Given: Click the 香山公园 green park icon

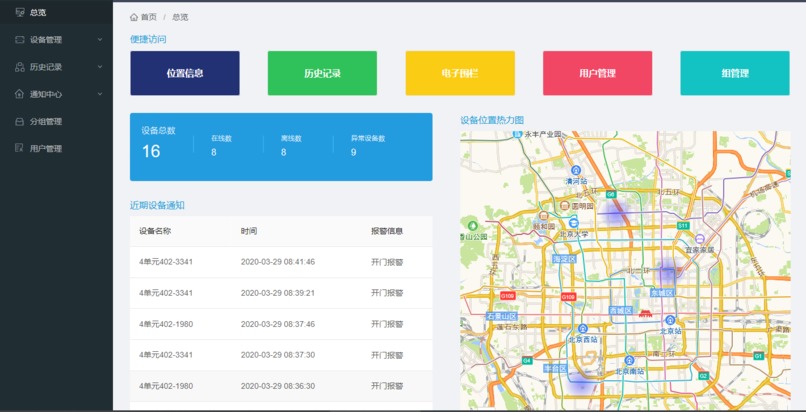Looking at the screenshot, I should tap(473, 225).
